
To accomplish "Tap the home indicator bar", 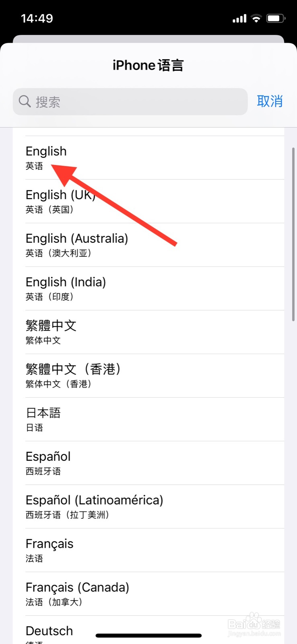I will click(148, 636).
